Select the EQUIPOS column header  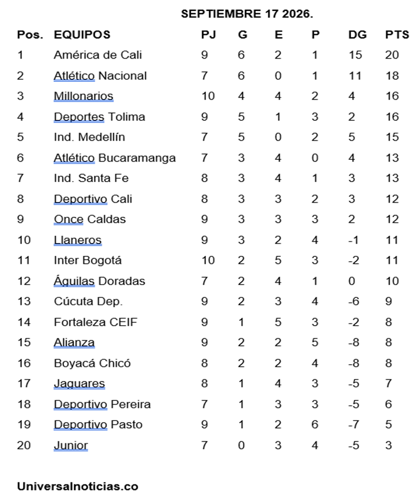point(82,35)
